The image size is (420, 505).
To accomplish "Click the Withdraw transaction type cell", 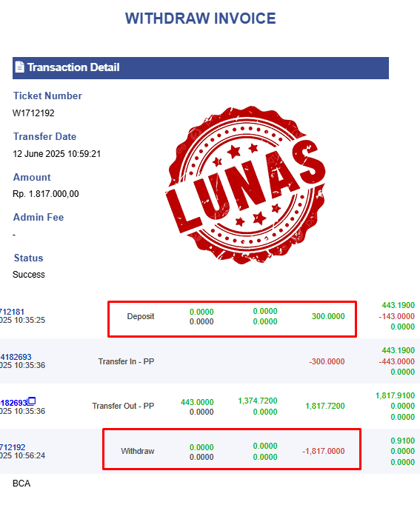I will [x=138, y=451].
